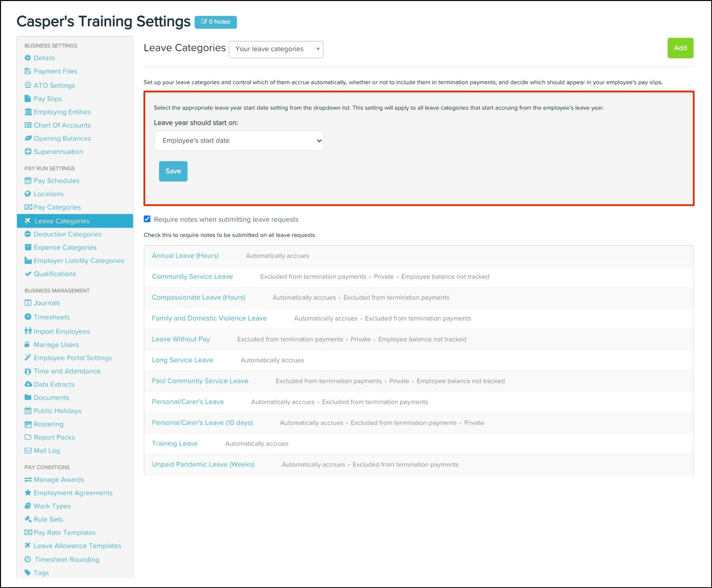Expand the Leave year should start on dropdown
712x588 pixels.
point(239,141)
